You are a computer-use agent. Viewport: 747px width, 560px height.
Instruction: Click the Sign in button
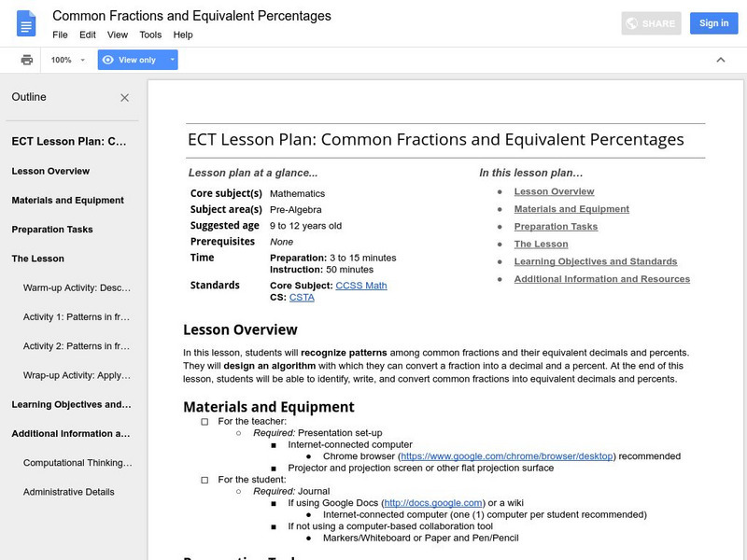tap(713, 23)
